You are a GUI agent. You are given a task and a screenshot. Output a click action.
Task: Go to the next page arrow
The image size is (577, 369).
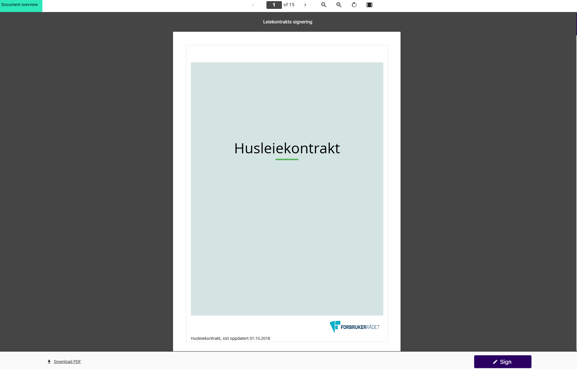(x=305, y=5)
